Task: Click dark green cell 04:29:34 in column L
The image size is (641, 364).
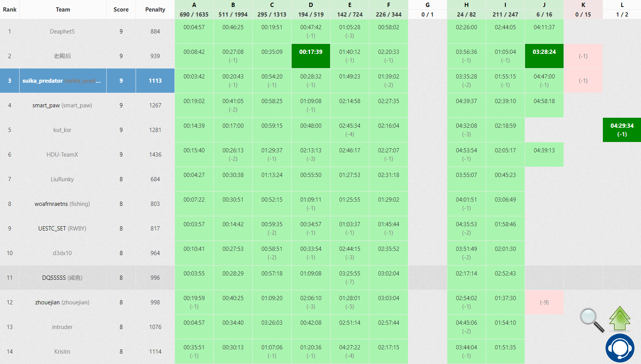Action: (x=622, y=130)
